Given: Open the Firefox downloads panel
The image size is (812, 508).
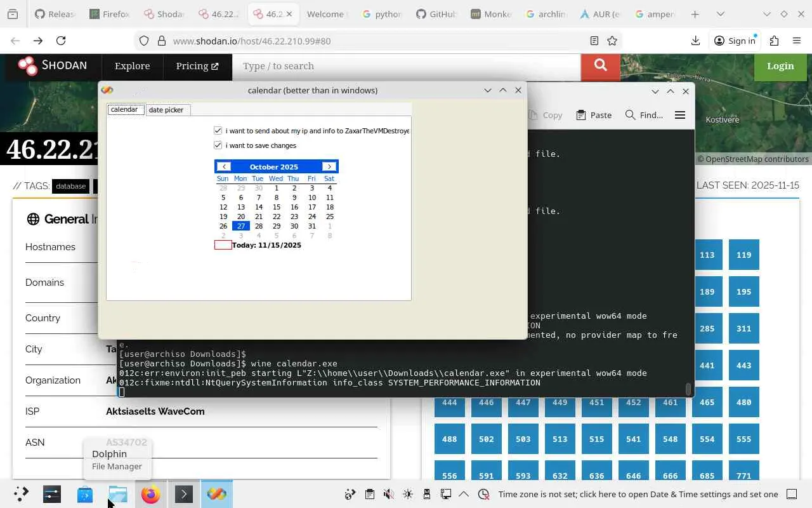Looking at the screenshot, I should [695, 41].
